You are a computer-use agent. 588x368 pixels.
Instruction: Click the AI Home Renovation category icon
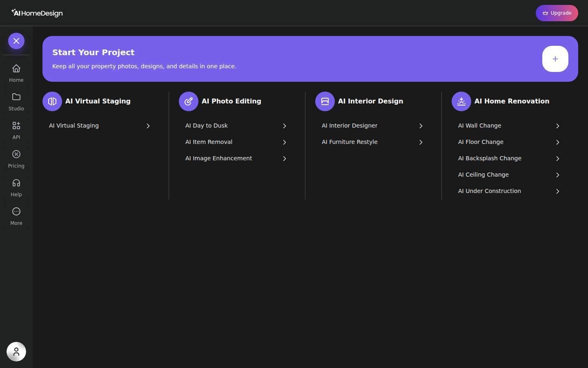pyautogui.click(x=461, y=101)
